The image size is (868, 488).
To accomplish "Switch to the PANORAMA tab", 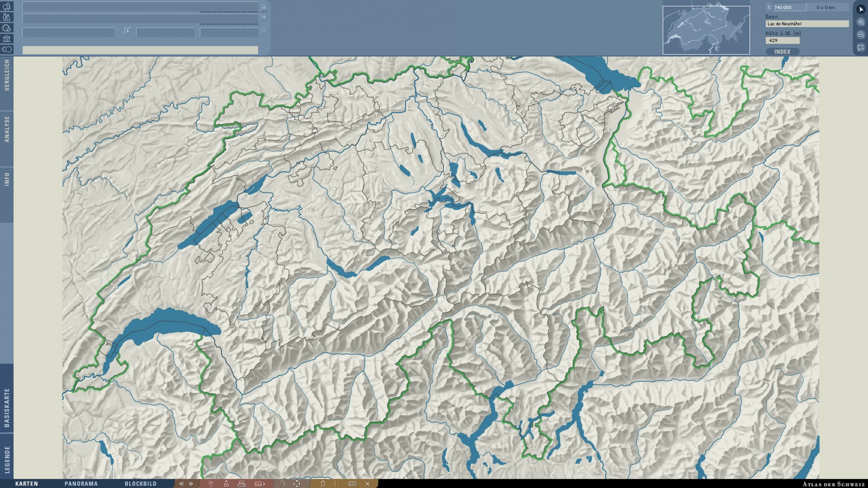I will tap(81, 483).
